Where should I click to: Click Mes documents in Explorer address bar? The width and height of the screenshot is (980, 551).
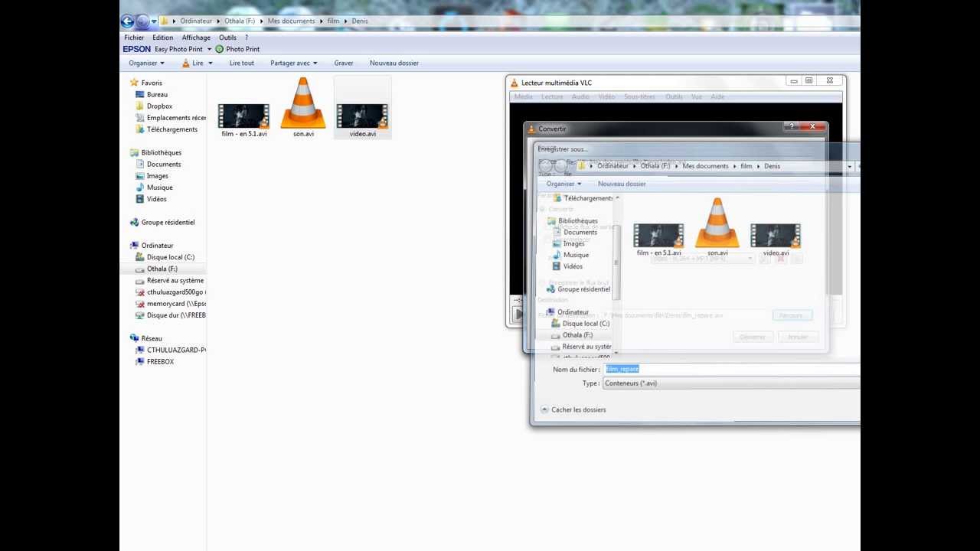pyautogui.click(x=291, y=21)
